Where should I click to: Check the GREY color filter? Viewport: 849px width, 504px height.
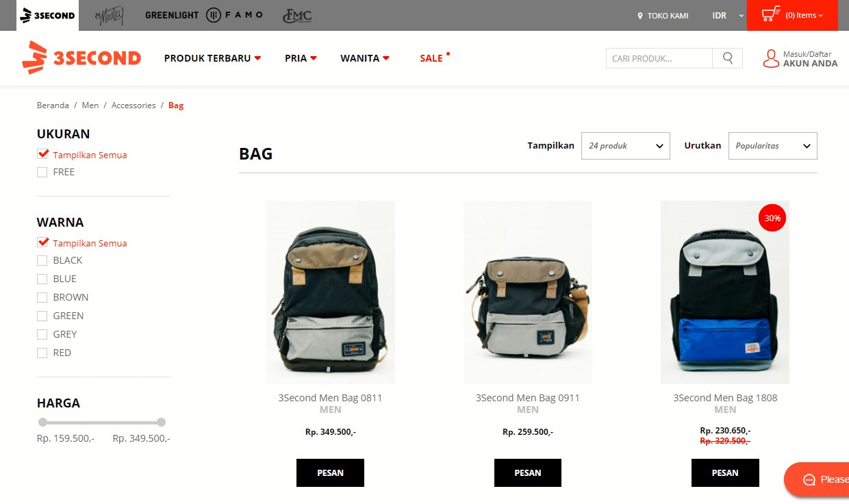[x=42, y=335]
